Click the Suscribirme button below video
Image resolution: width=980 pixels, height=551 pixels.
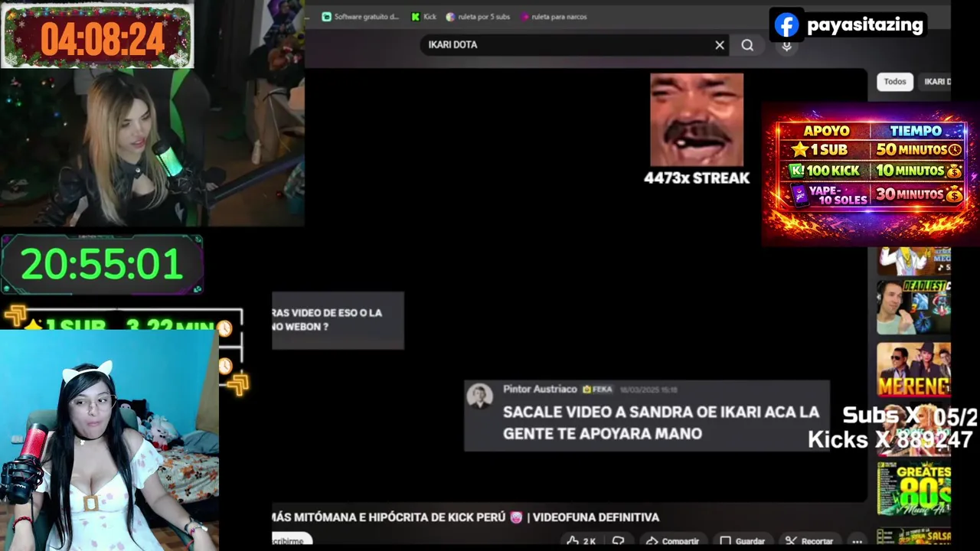(292, 540)
